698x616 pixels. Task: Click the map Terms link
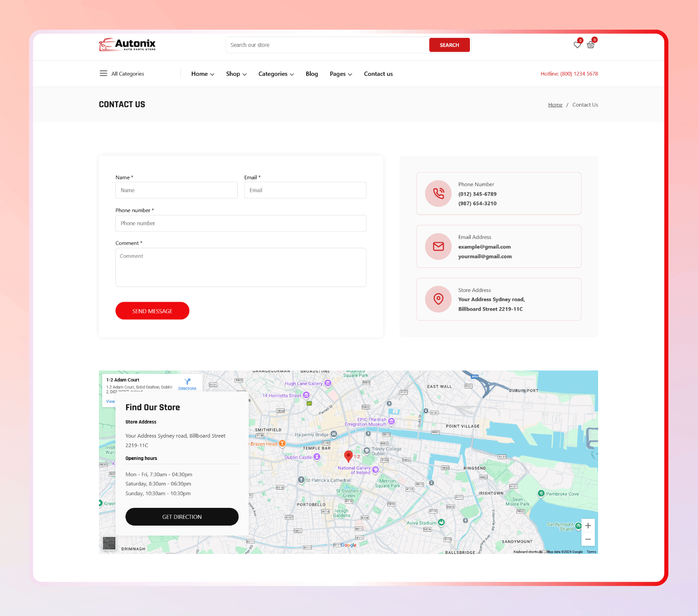591,552
